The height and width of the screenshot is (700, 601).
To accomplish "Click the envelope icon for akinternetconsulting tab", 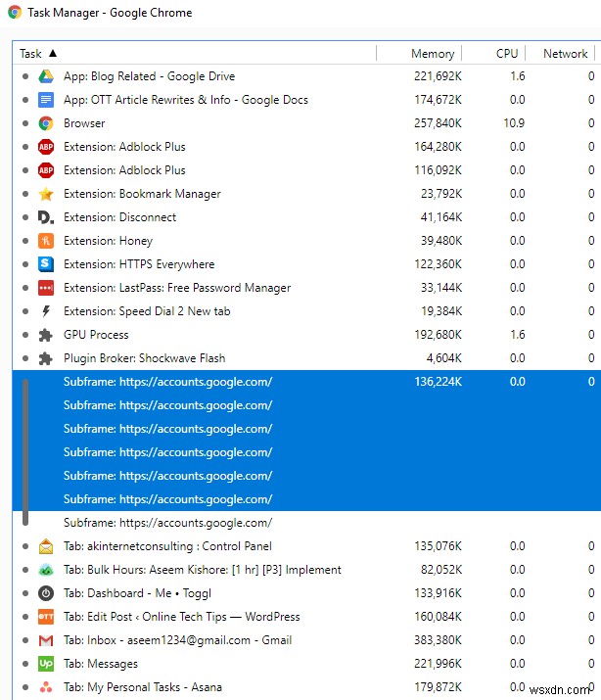I will [46, 546].
